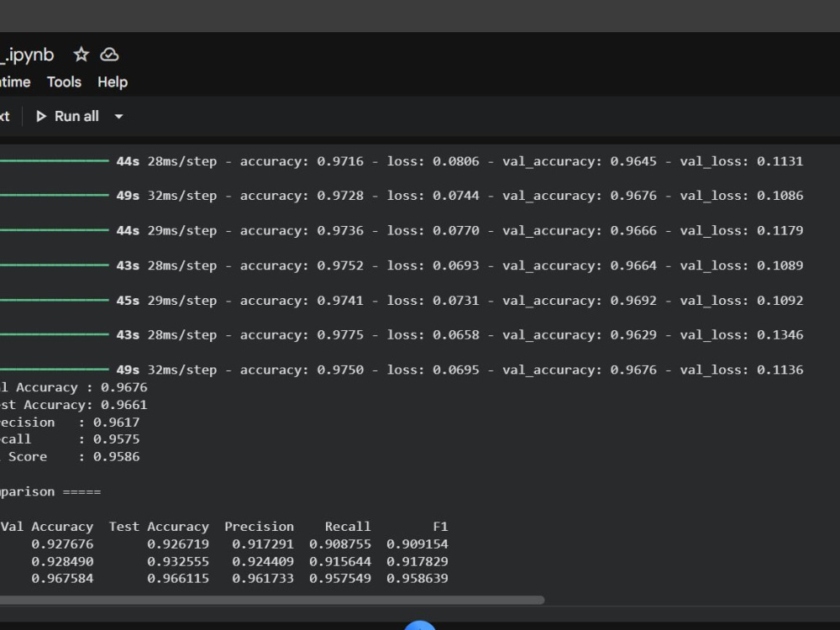Click the Recall column header
The width and height of the screenshot is (840, 630).
348,527
